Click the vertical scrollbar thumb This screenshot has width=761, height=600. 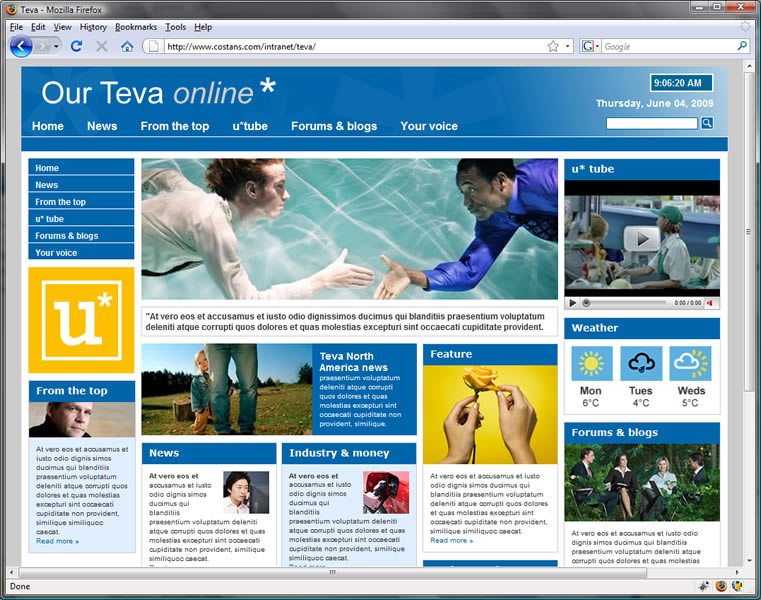749,231
